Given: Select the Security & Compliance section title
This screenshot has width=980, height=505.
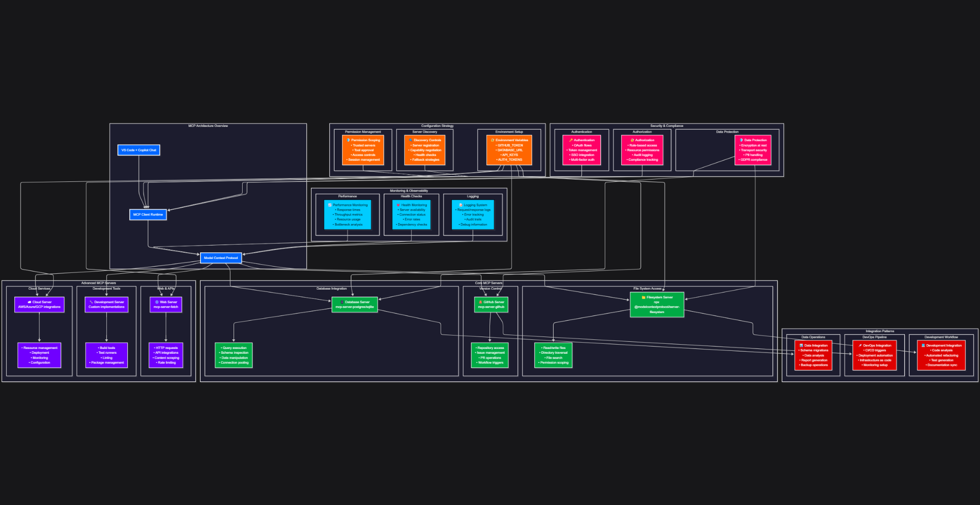Looking at the screenshot, I should tap(667, 125).
